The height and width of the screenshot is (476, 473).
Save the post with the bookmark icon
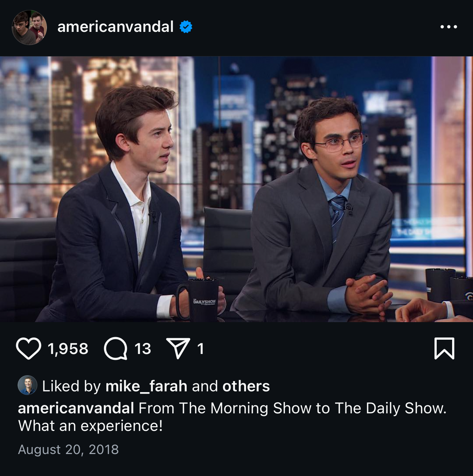pos(444,348)
